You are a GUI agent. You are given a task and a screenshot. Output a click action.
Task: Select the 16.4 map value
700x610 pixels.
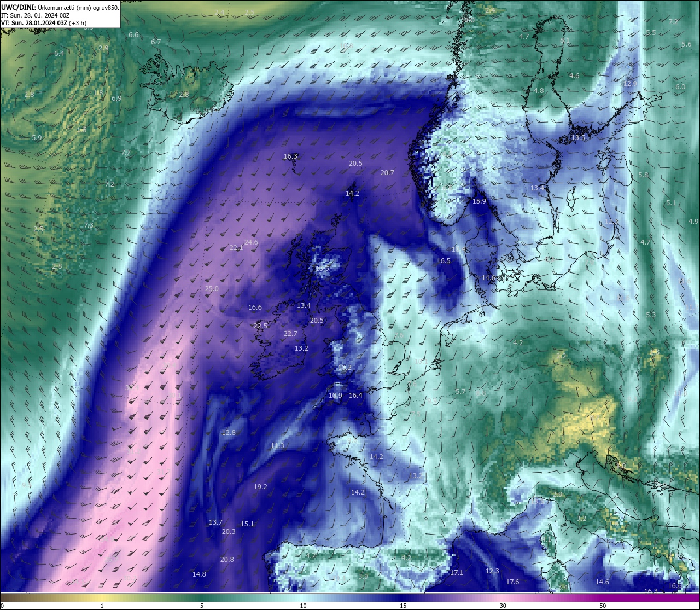tap(355, 395)
